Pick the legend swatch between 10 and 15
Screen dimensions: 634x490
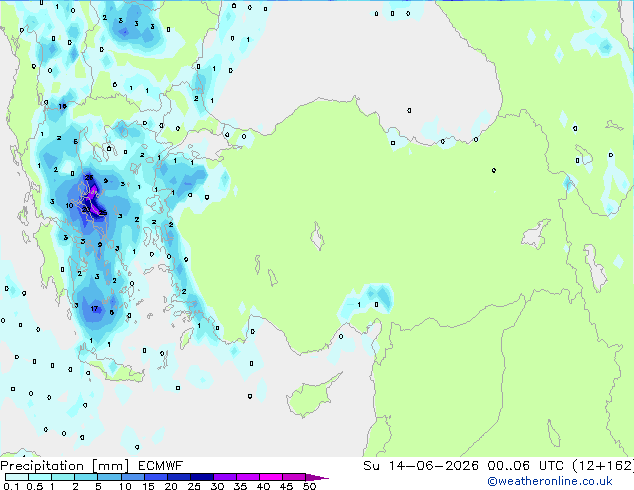click(x=132, y=477)
